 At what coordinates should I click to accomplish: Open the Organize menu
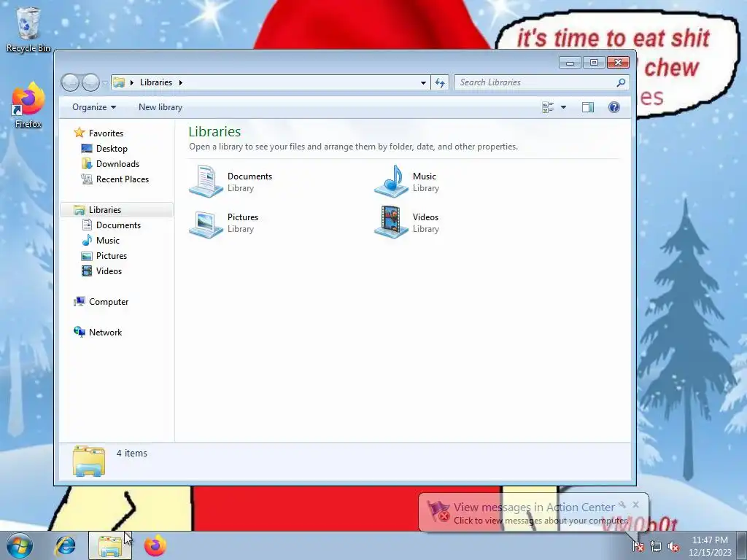pyautogui.click(x=94, y=107)
